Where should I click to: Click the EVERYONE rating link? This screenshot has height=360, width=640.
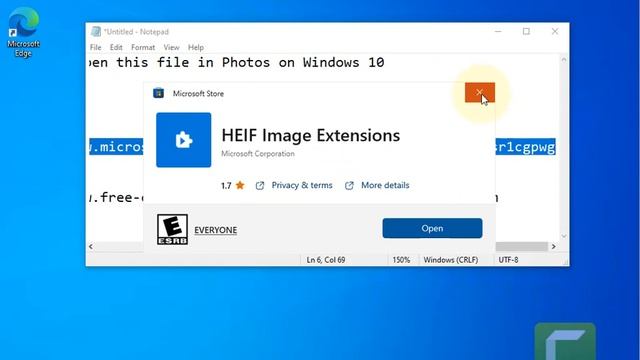pos(216,230)
